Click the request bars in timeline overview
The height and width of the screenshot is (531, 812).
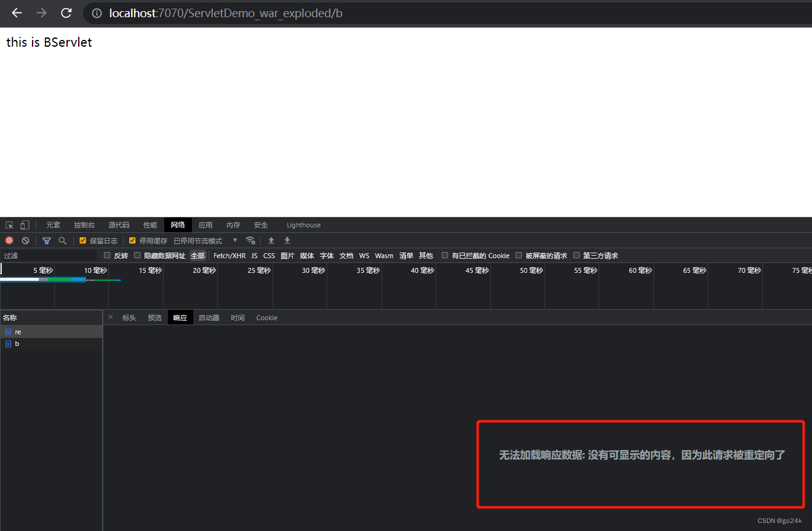tap(60, 280)
